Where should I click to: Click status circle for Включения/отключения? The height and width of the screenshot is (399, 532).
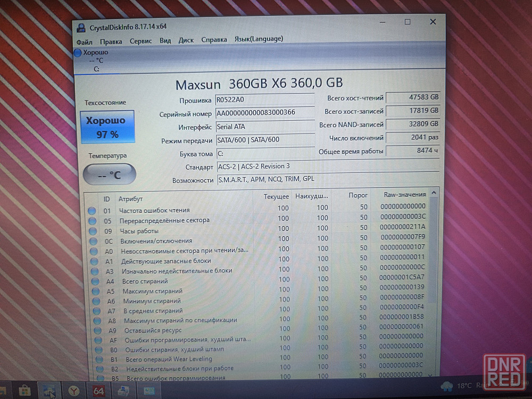click(x=93, y=241)
